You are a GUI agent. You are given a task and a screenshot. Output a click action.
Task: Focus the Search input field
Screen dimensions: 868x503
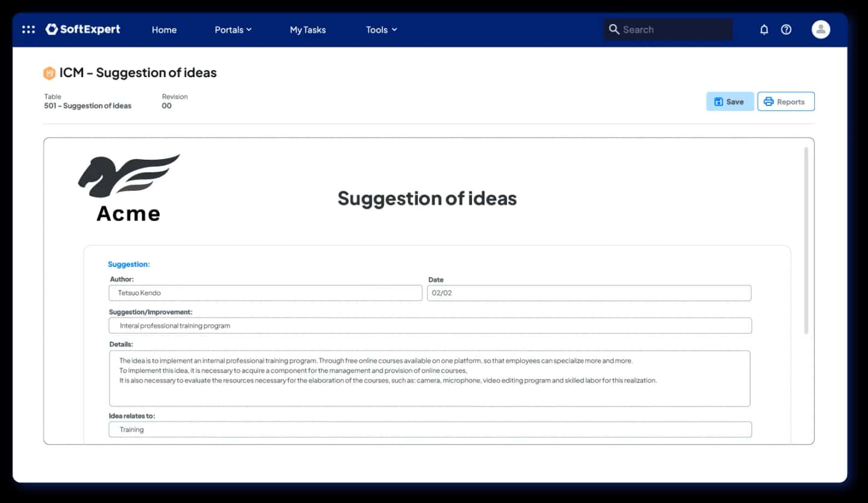668,30
